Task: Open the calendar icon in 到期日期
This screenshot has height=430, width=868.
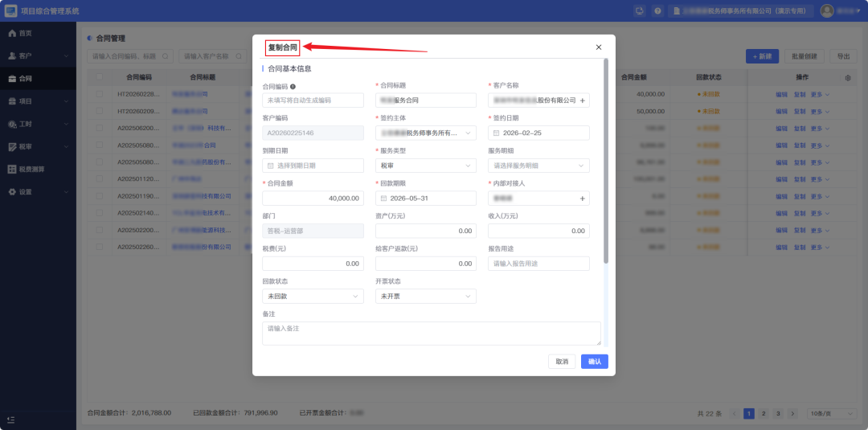Action: pos(271,166)
